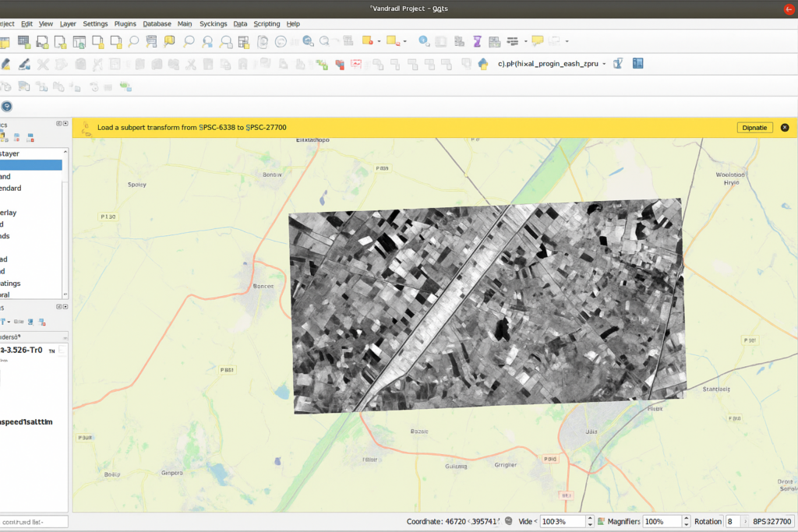The width and height of the screenshot is (798, 532).
Task: Click the lower panel's float button
Action: click(58, 307)
